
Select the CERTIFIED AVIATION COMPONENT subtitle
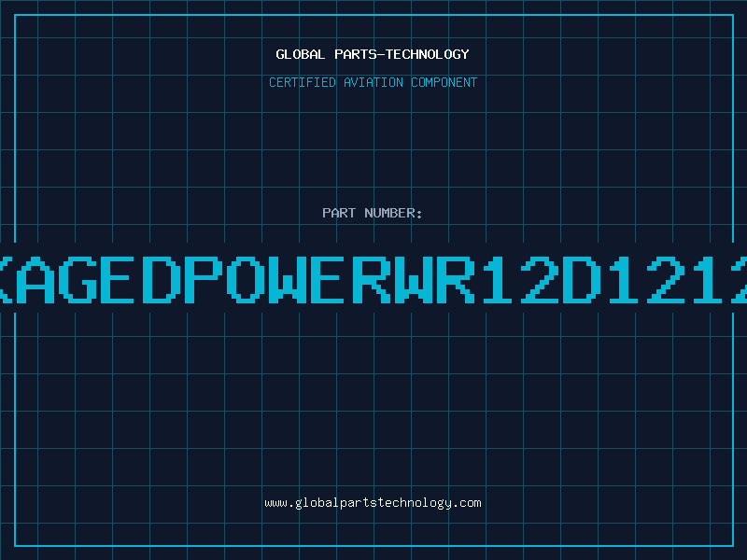(x=373, y=82)
